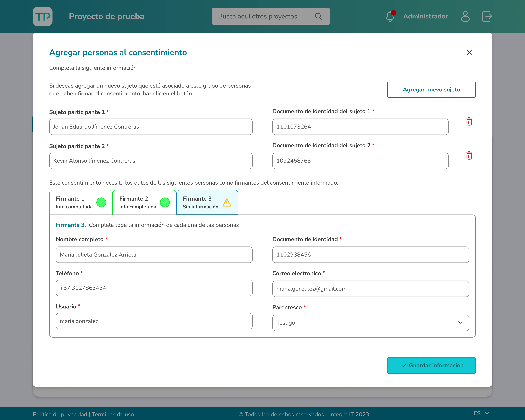Click the Correo electrónico input field

click(370, 289)
